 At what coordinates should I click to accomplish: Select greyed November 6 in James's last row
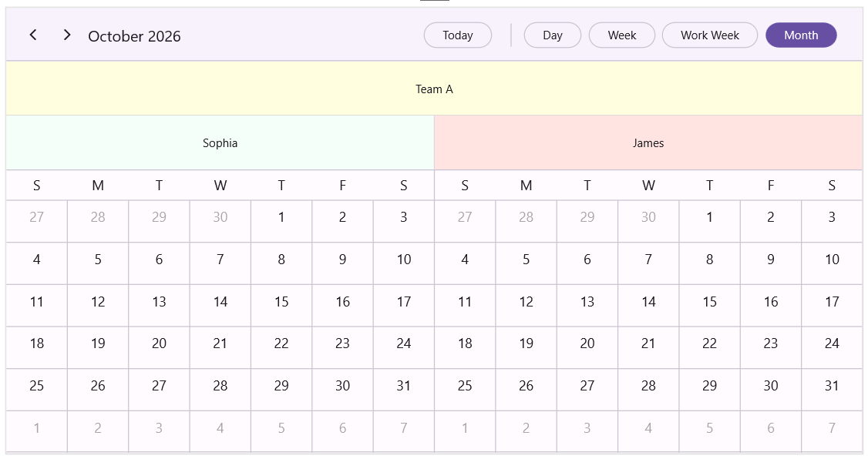tap(771, 431)
